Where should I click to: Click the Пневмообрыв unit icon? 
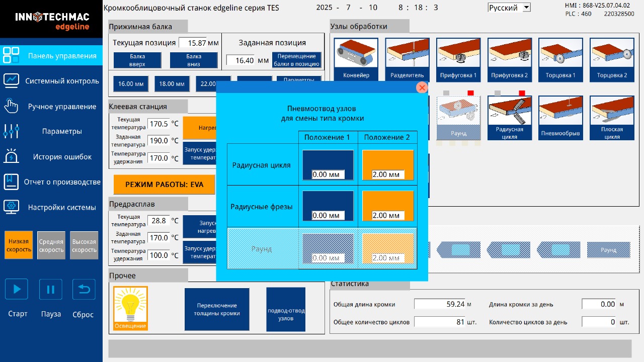pos(560,118)
